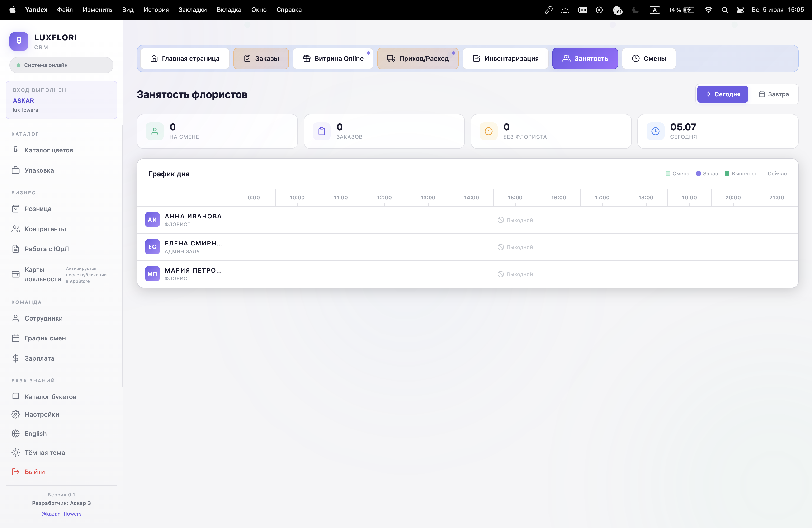Click the Смена light green legend swatch
812x528 pixels.
click(668, 174)
